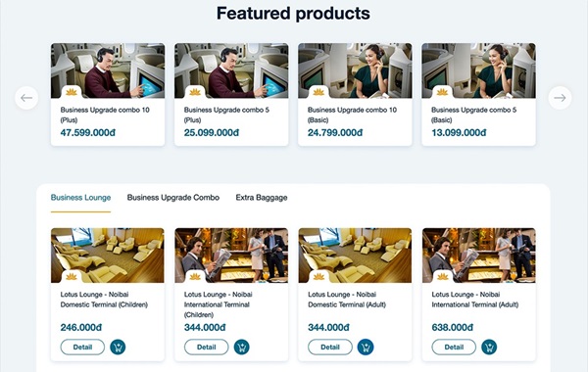588x372 pixels.
Task: Open Lotus Lounge International Terminal (Adult) photo
Action: click(479, 256)
